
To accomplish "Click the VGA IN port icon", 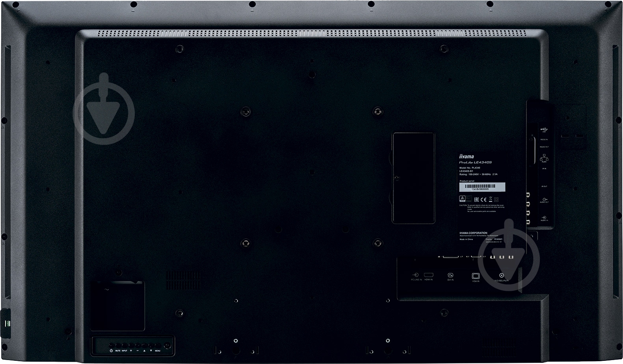I will coord(475,276).
